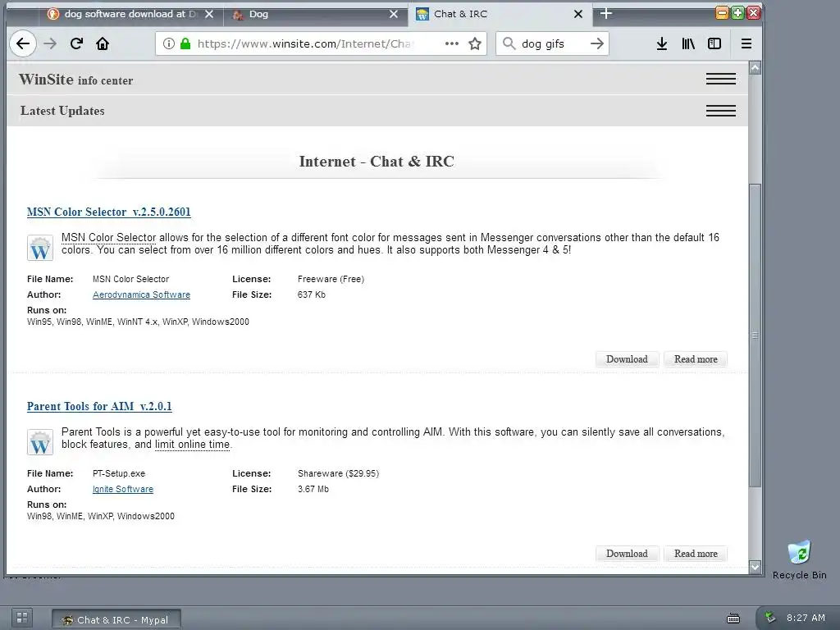Click the search magnifier icon
The image size is (840, 630).
509,43
